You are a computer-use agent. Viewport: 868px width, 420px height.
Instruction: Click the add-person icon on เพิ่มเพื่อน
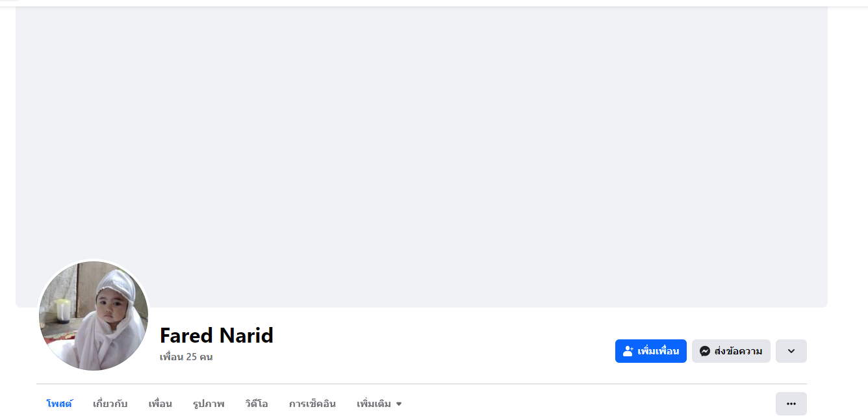click(628, 351)
